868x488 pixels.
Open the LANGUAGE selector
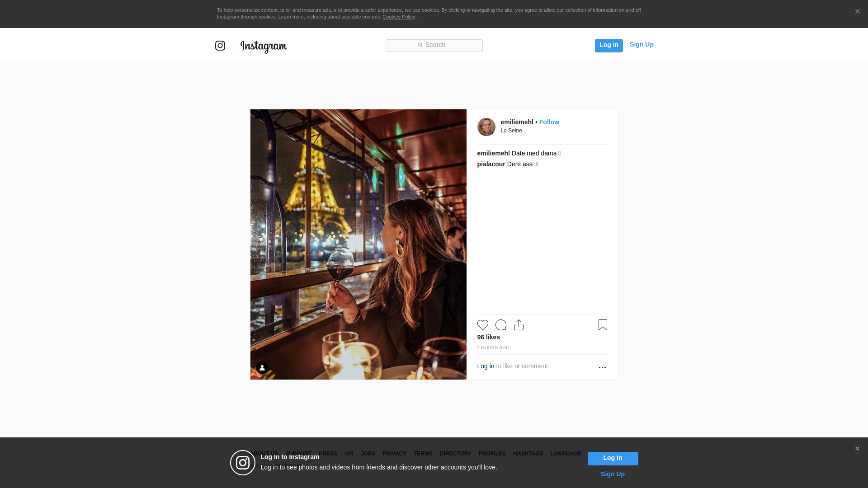click(566, 454)
